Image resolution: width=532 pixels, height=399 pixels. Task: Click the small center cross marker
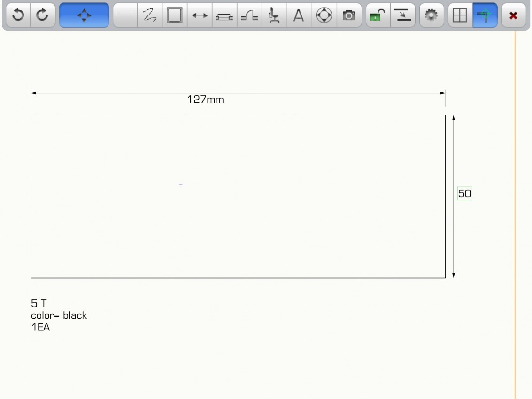click(181, 184)
